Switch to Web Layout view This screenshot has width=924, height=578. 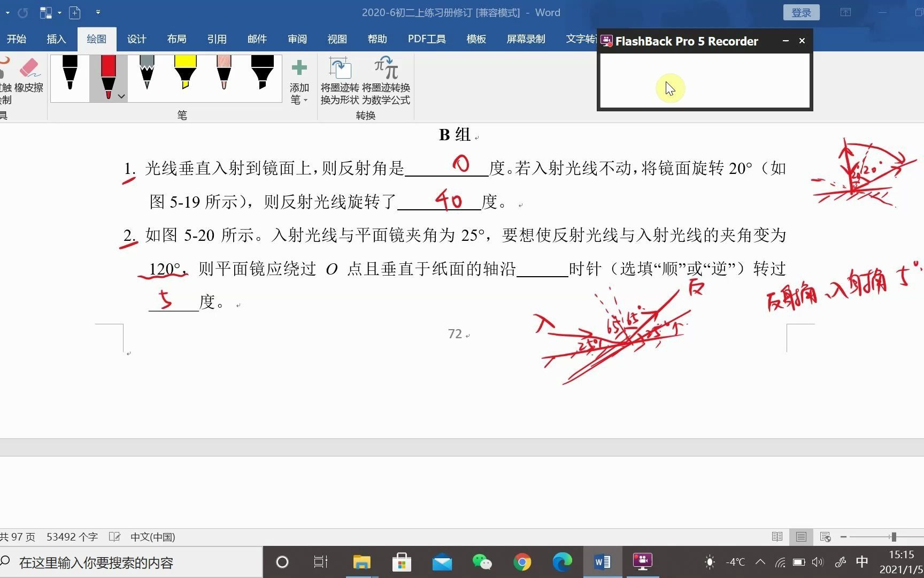click(825, 537)
